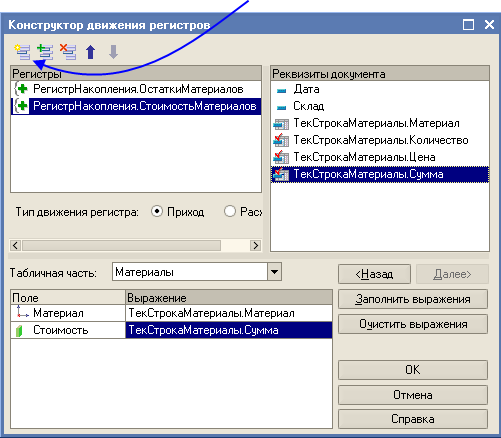
Task: Click the grey move down arrow icon
Action: tap(114, 52)
